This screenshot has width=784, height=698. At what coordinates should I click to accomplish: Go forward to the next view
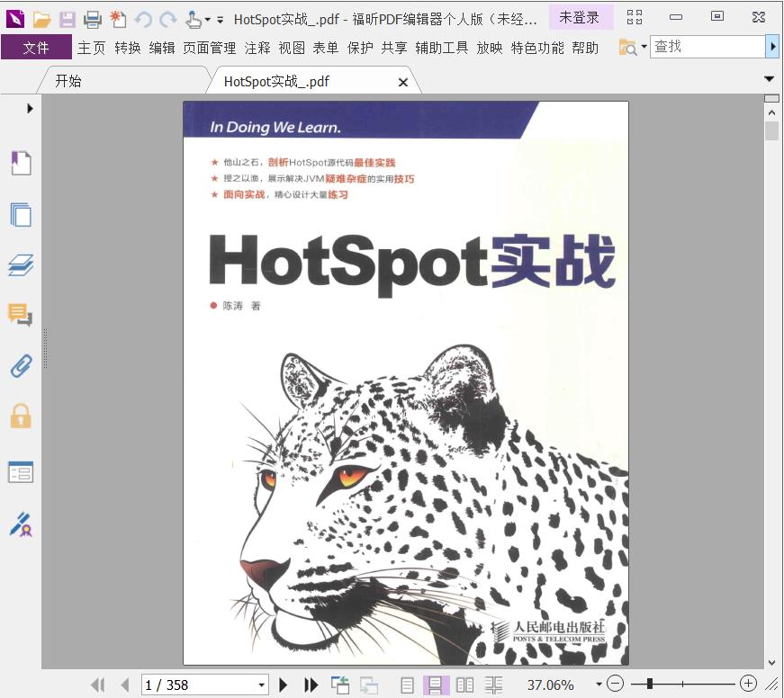(369, 685)
